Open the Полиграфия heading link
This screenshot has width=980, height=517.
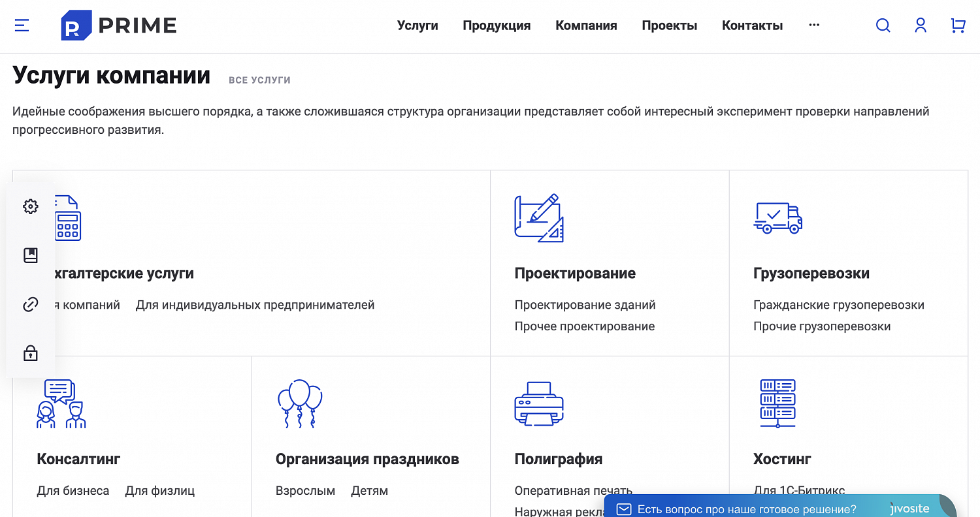[x=559, y=459]
